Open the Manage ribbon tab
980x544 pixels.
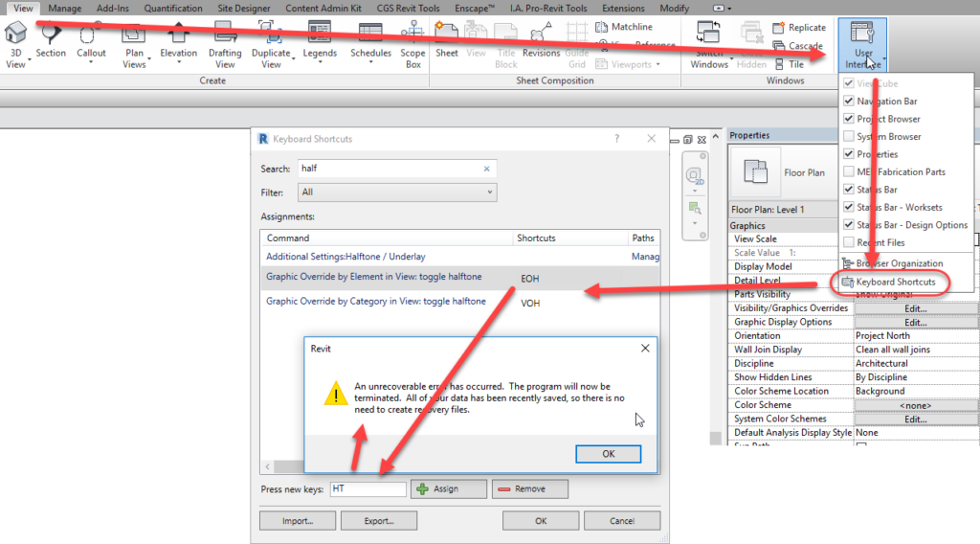tap(64, 8)
